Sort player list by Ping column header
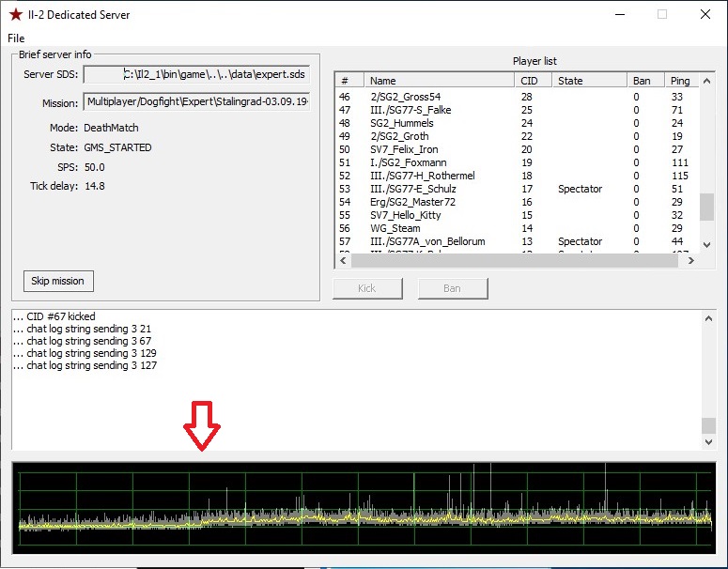728x569 pixels. click(680, 81)
